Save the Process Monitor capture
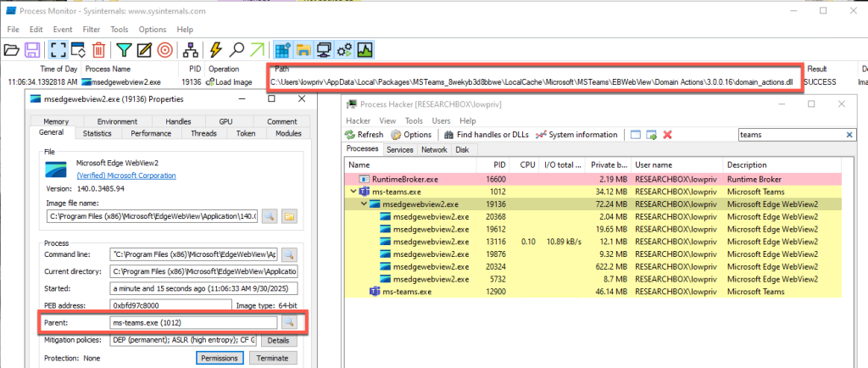 (x=32, y=50)
